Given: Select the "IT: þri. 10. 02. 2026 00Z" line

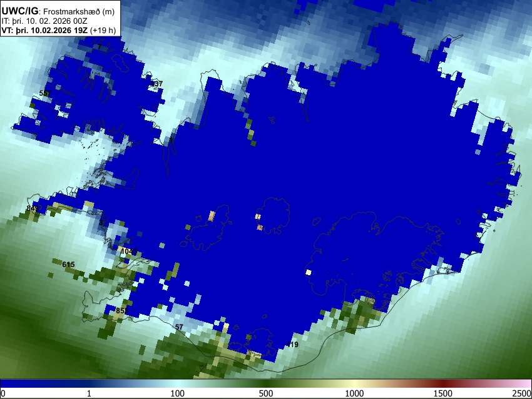Looking at the screenshot, I should (44, 21).
